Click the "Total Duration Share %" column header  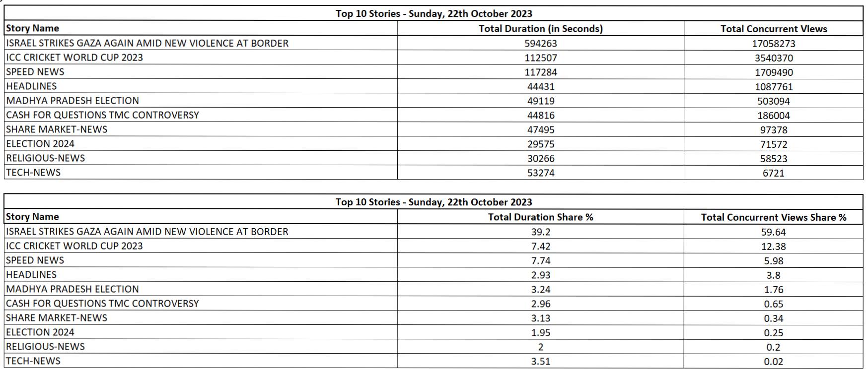(x=540, y=217)
